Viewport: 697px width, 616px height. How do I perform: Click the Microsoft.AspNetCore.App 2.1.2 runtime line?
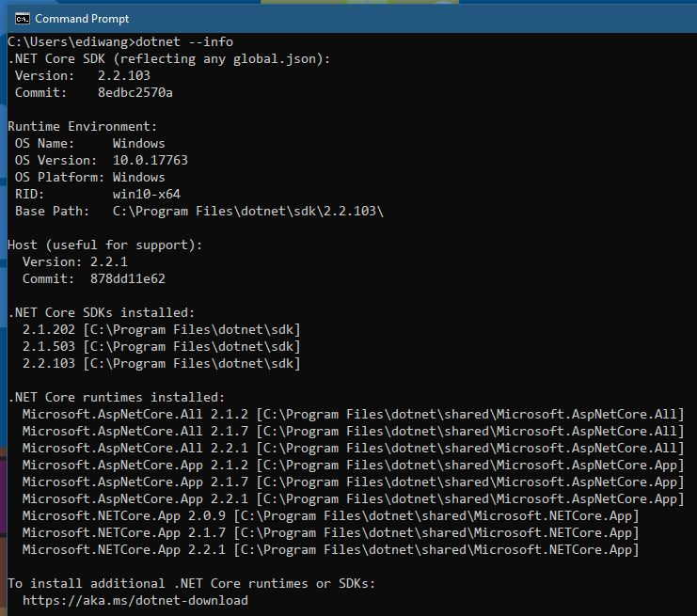point(353,465)
